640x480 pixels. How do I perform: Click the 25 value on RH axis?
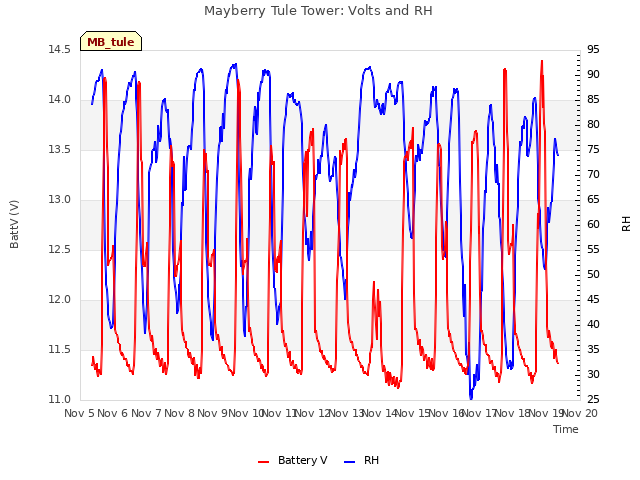tap(593, 400)
